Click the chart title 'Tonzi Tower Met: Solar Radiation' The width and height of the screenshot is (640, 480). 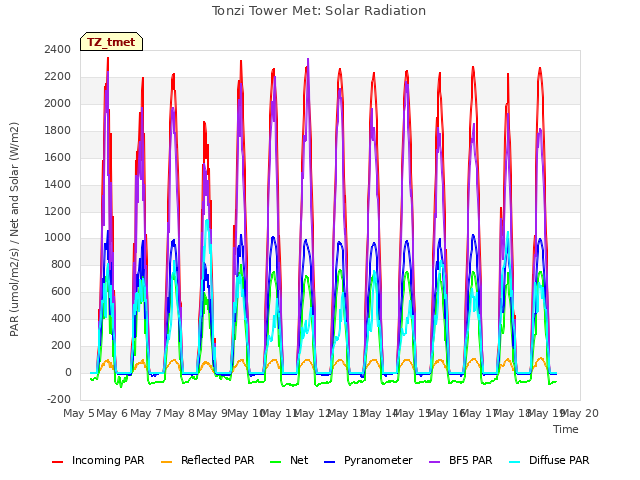point(319,11)
